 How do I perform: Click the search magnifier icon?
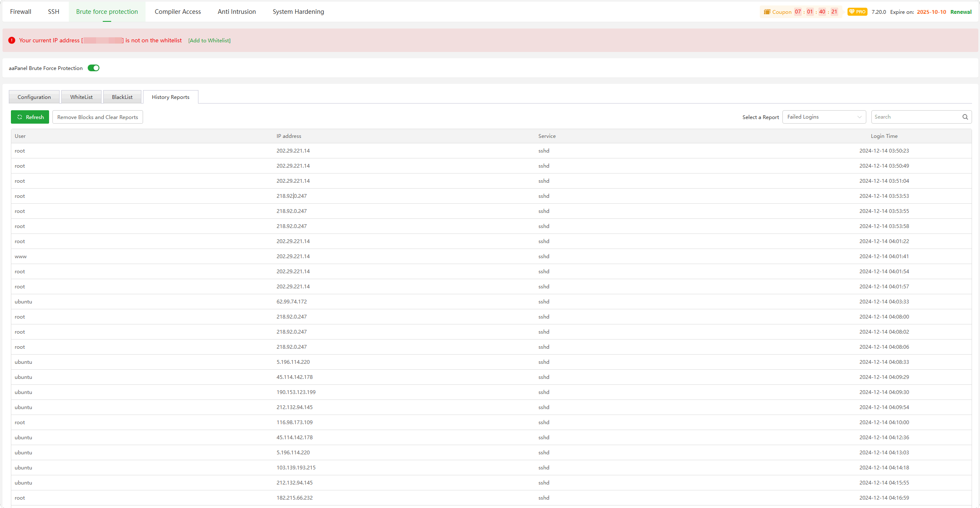[965, 117]
